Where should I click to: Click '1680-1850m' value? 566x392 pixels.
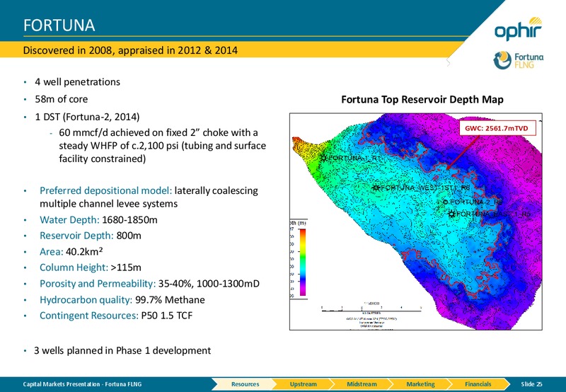coord(129,220)
